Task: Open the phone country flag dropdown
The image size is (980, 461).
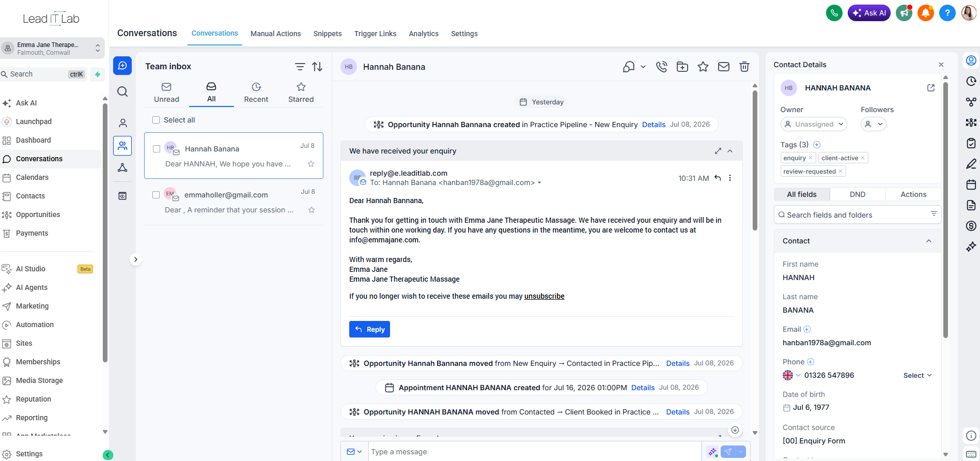Action: tap(791, 375)
